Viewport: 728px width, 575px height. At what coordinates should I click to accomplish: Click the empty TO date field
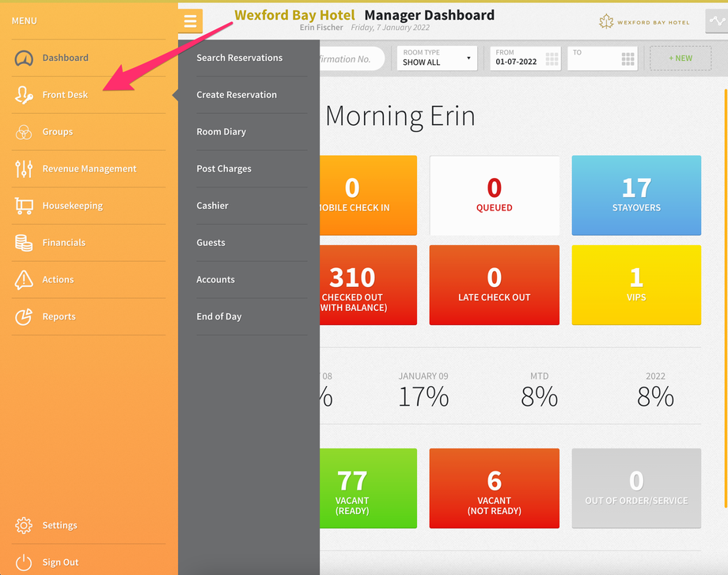[x=602, y=59]
